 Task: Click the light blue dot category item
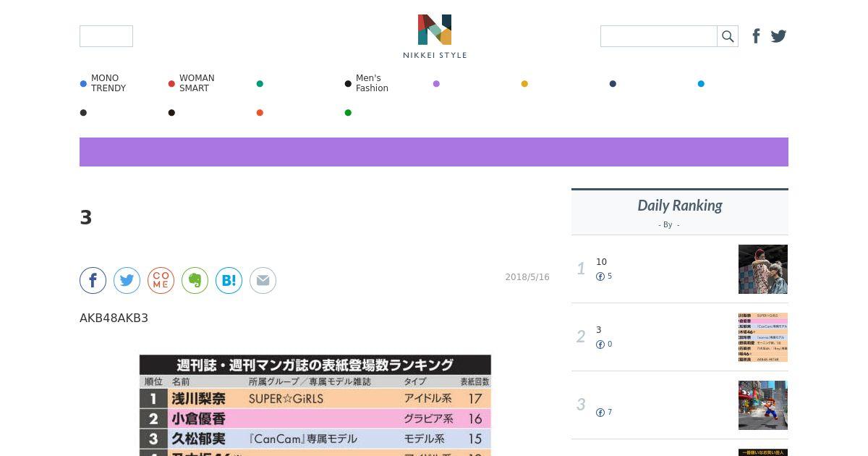coord(701,84)
